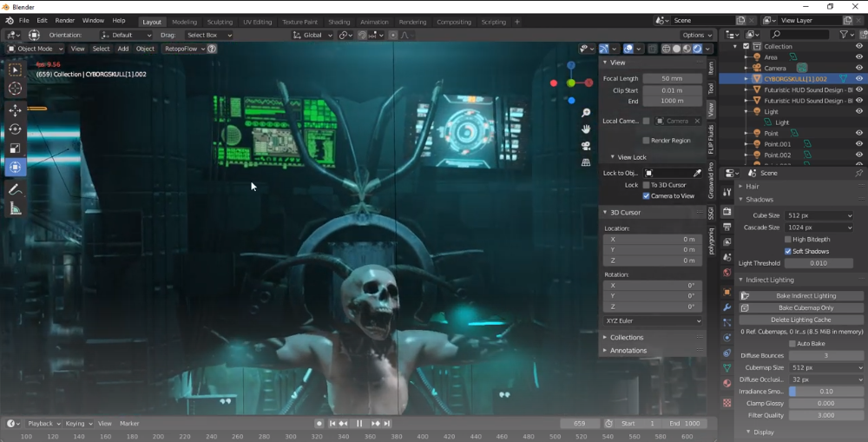Toggle camera view with camera icon
The image size is (868, 442).
(586, 146)
